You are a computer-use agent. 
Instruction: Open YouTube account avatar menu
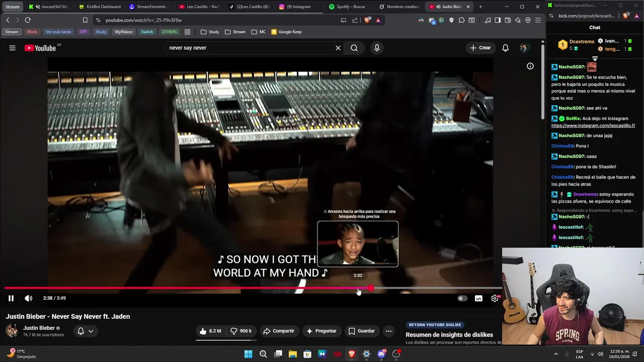[524, 48]
